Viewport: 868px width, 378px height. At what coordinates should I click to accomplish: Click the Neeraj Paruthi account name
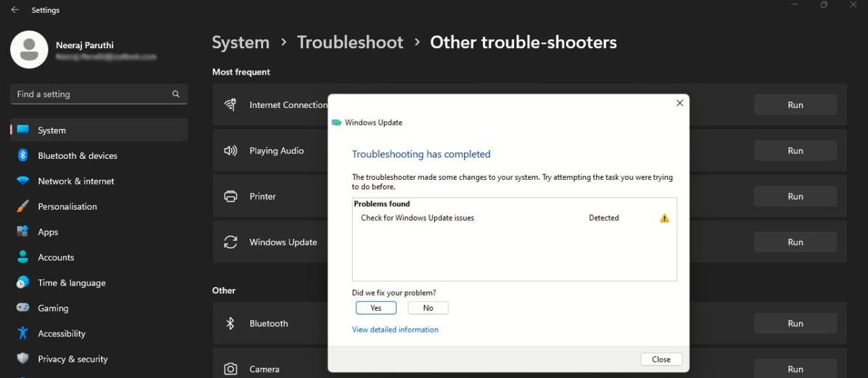click(85, 45)
